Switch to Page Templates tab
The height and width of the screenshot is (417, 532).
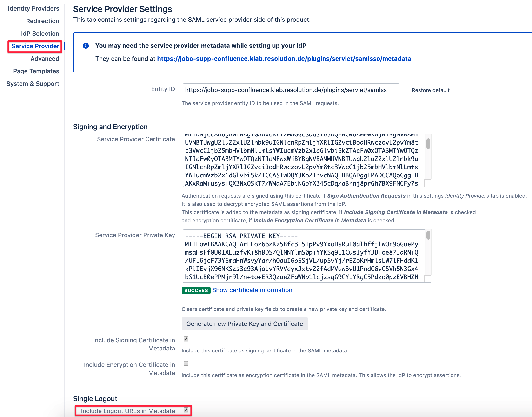(x=36, y=71)
